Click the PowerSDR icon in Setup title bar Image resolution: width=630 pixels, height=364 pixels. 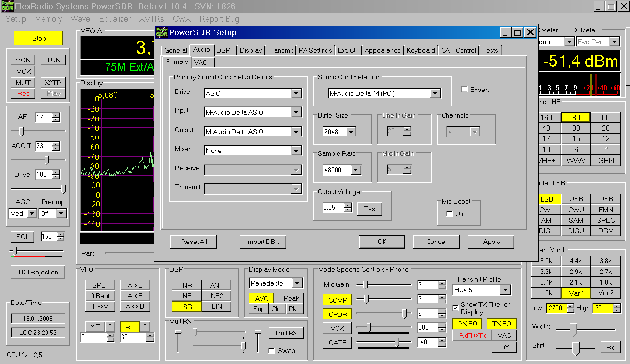click(x=162, y=32)
